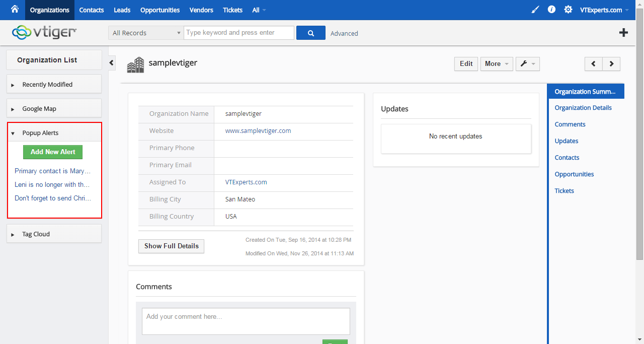Screen dimensions: 644x344
Task: Click the 'No recent updates' message
Action: coord(456,136)
